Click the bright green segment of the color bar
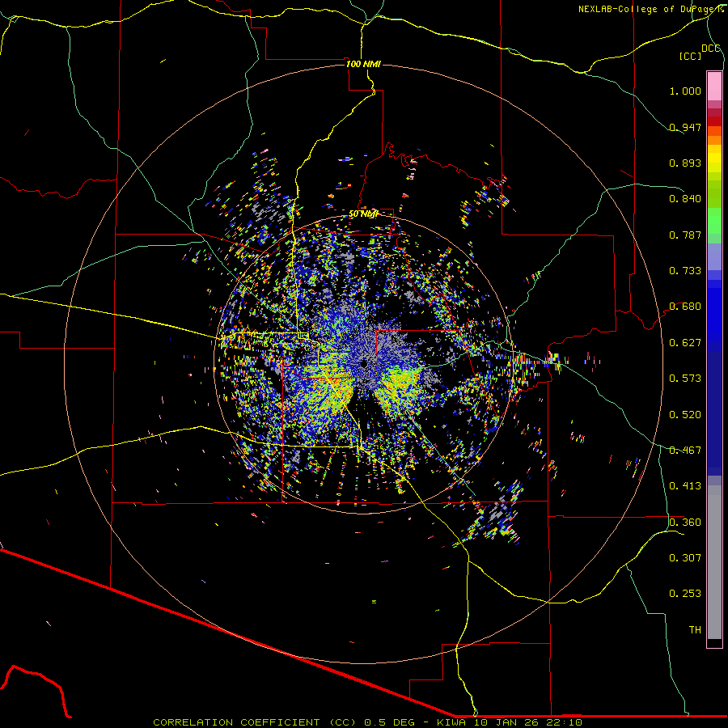This screenshot has width=728, height=728. click(x=714, y=220)
